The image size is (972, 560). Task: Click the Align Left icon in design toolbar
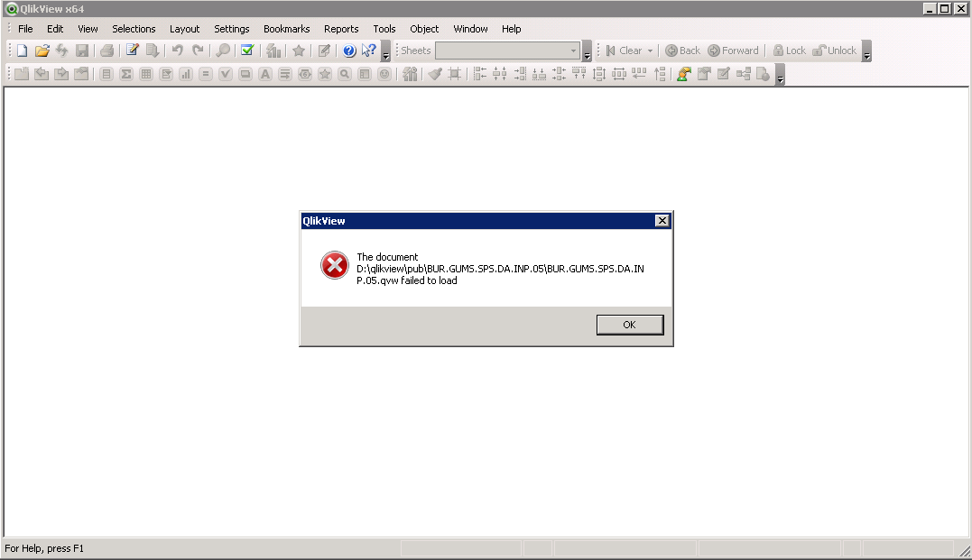coord(480,74)
